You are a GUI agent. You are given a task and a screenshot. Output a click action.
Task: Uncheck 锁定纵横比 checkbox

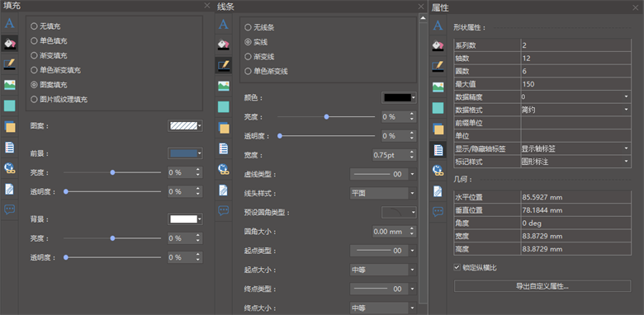click(457, 267)
